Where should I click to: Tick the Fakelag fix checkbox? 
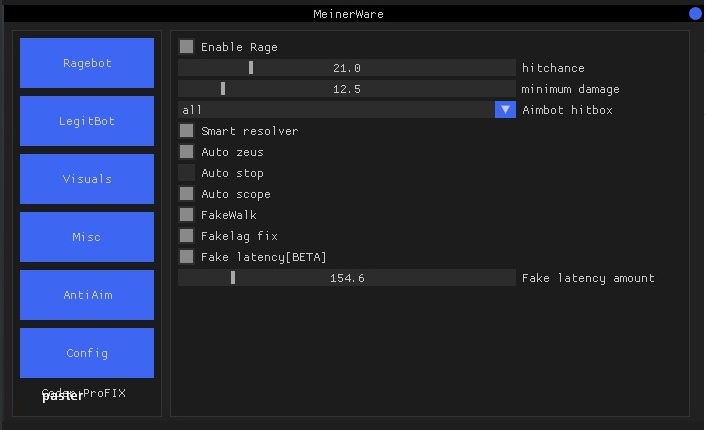point(187,236)
